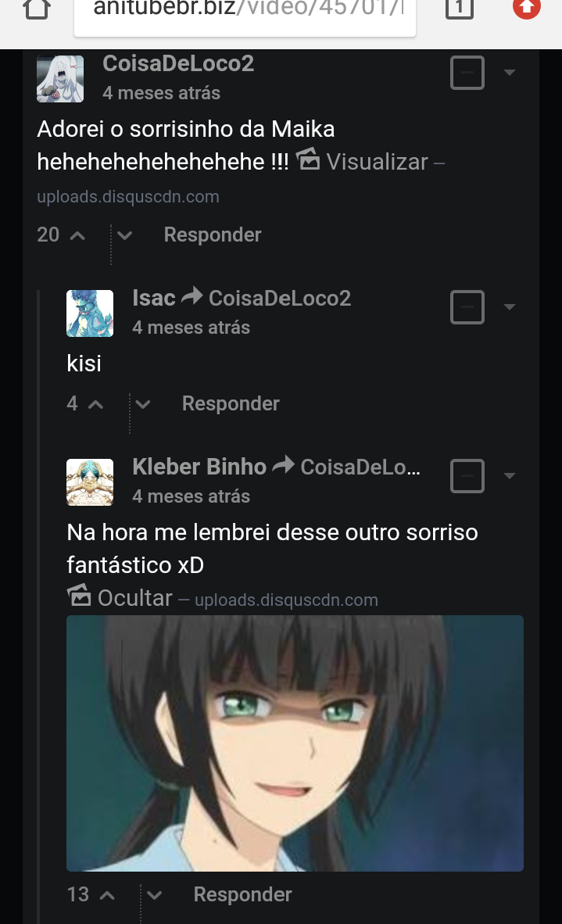Collapse Kleber Binho's reply
The width and height of the screenshot is (562, 924).
pyautogui.click(x=467, y=476)
